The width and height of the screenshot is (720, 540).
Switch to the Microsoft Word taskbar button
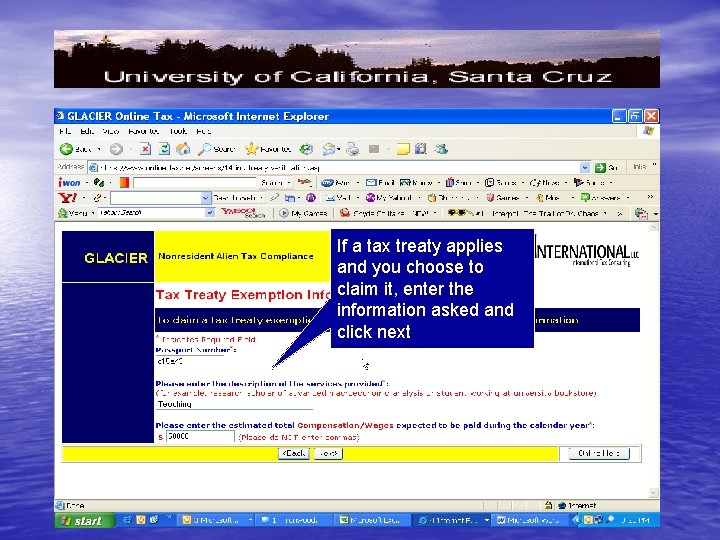point(529,520)
